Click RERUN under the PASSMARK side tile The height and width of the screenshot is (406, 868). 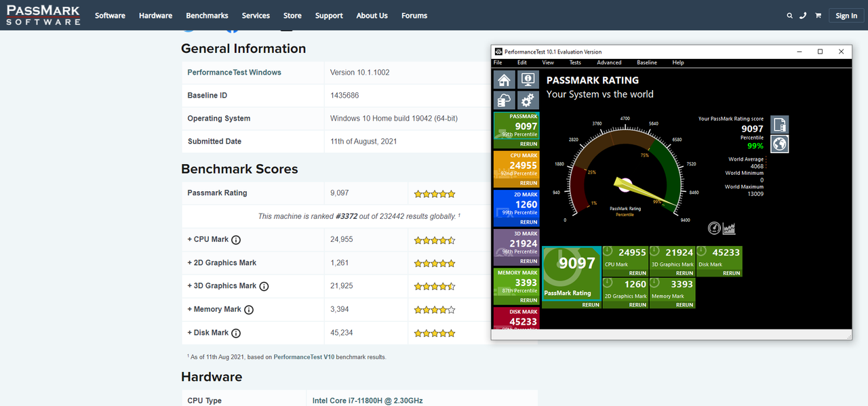[x=528, y=144]
